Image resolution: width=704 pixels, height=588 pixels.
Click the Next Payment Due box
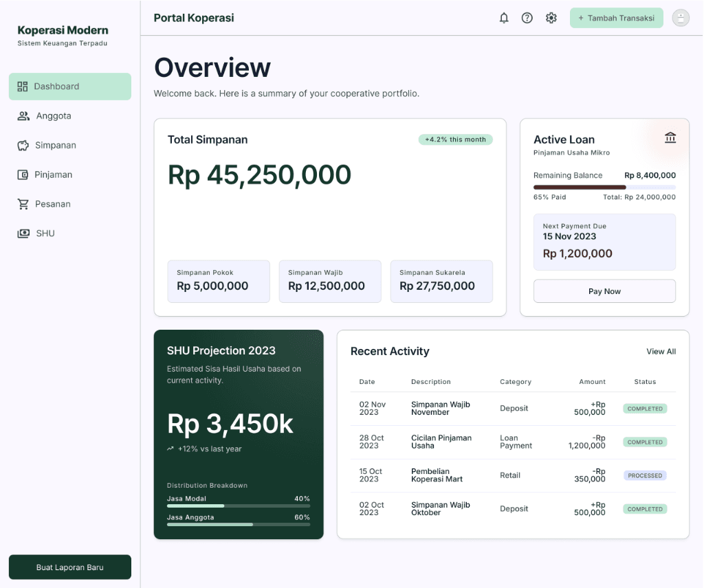pyautogui.click(x=604, y=242)
